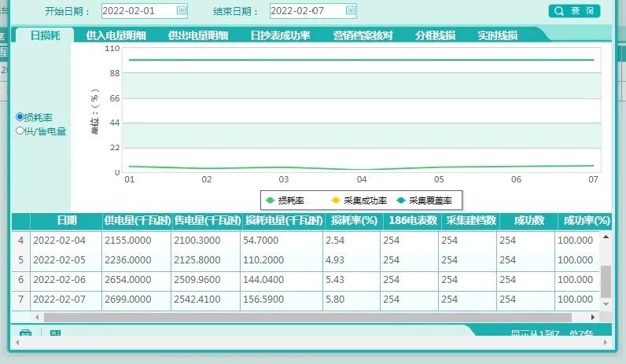Toggle the 采集覆盖率 legend entry
The width and height of the screenshot is (626, 364).
(x=425, y=200)
